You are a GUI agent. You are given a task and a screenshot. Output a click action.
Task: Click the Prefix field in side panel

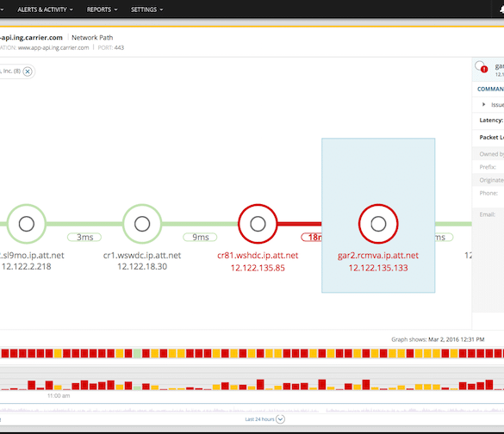coord(488,167)
